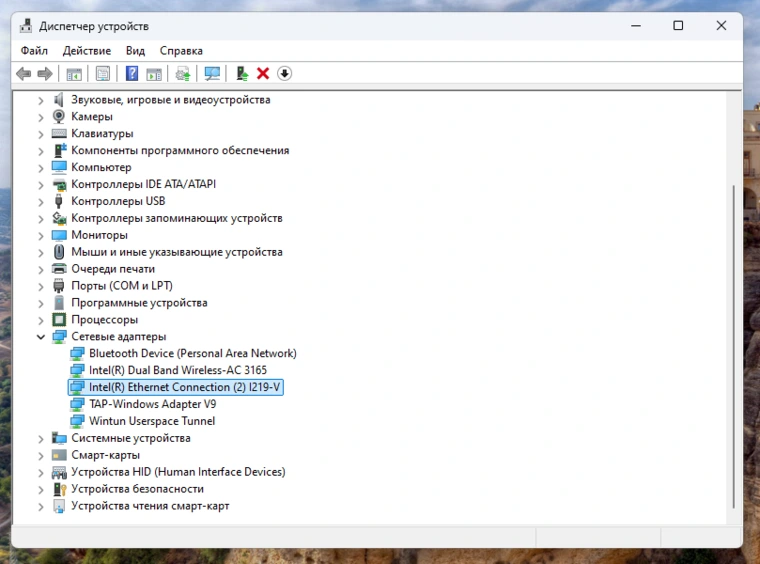Click the blue Help question mark icon
The height and width of the screenshot is (564, 760).
[132, 74]
